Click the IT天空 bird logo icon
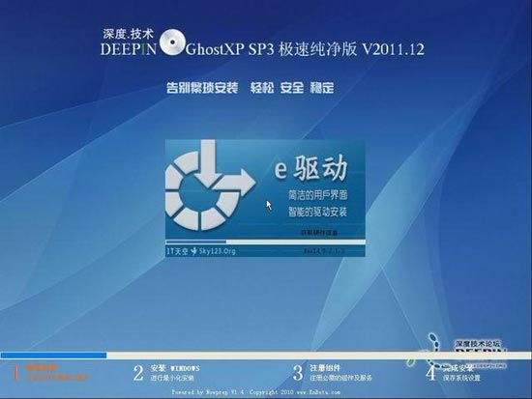The height and width of the screenshot is (399, 532). [193, 251]
